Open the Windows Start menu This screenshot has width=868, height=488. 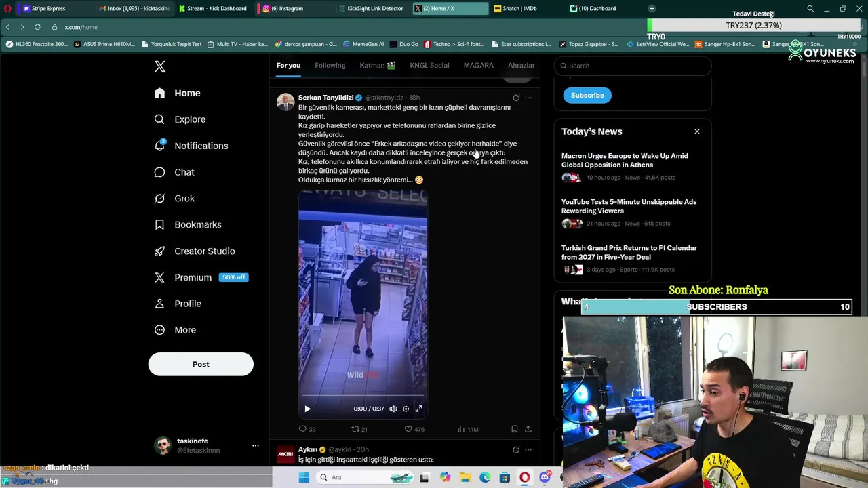[x=304, y=477]
